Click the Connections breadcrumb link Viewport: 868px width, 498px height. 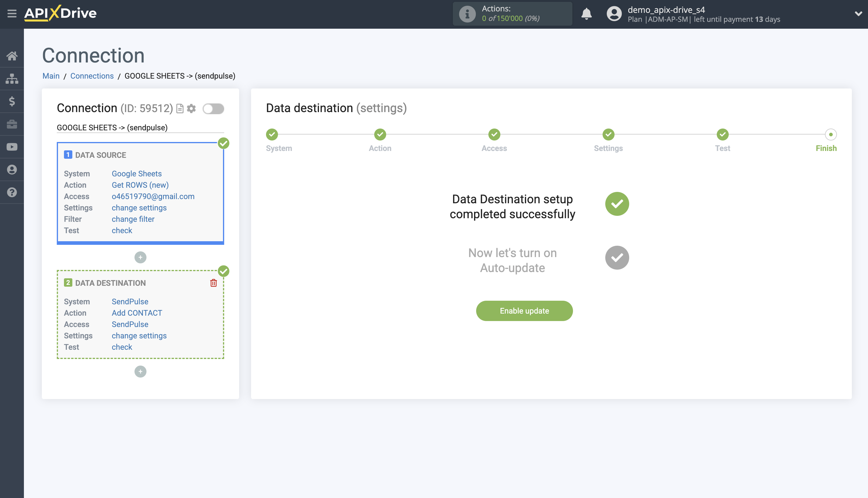(92, 76)
